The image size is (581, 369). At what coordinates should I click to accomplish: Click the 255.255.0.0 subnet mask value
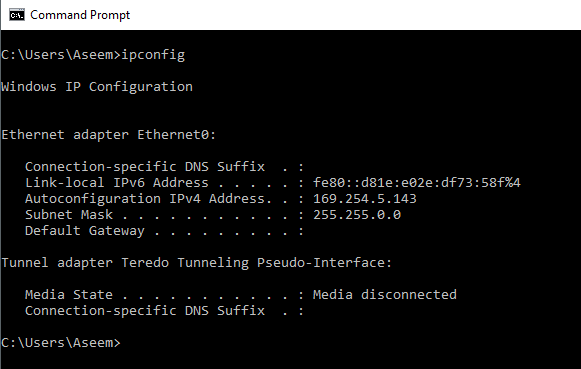click(357, 215)
